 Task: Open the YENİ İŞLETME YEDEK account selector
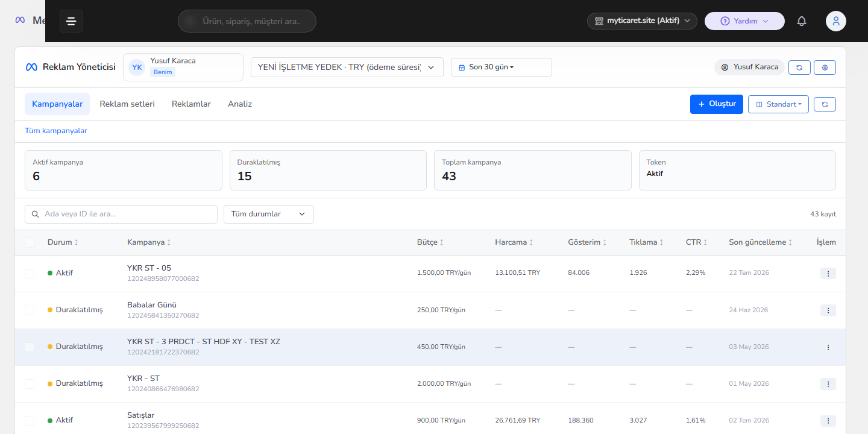347,67
